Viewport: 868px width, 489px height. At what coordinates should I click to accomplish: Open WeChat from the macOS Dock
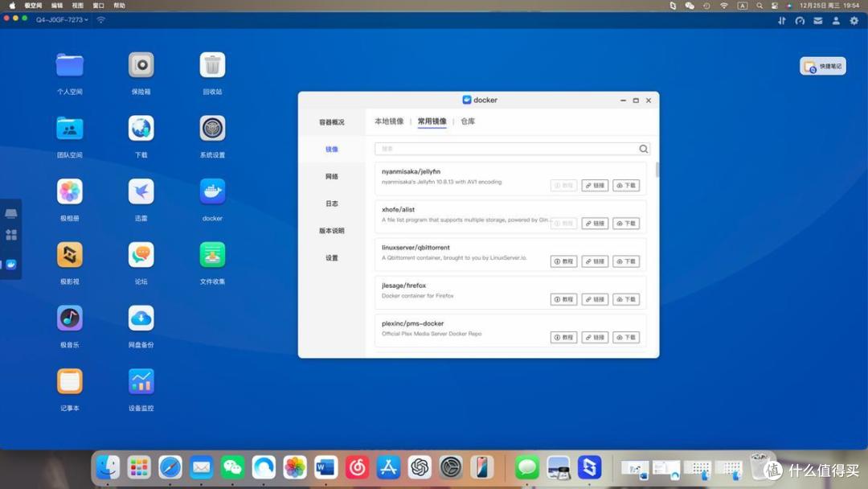tap(232, 467)
